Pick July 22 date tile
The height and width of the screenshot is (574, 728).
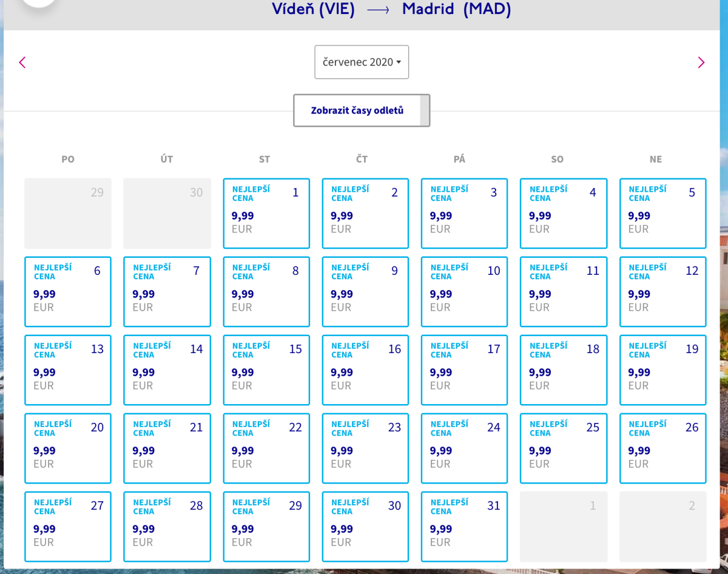pos(266,448)
